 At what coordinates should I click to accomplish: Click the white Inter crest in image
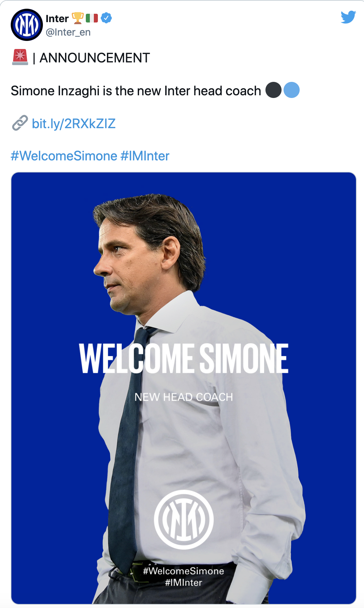pyautogui.click(x=184, y=519)
